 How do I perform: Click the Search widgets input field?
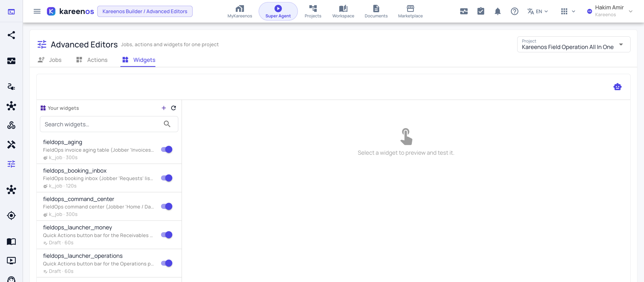pos(109,124)
